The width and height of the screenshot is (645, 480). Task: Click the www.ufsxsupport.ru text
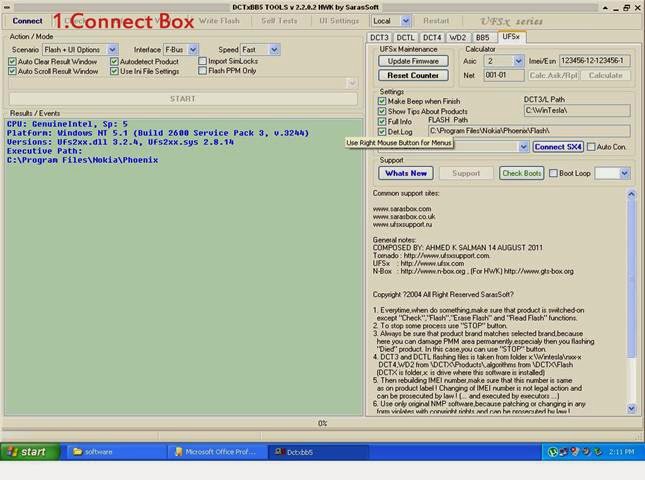[402, 224]
